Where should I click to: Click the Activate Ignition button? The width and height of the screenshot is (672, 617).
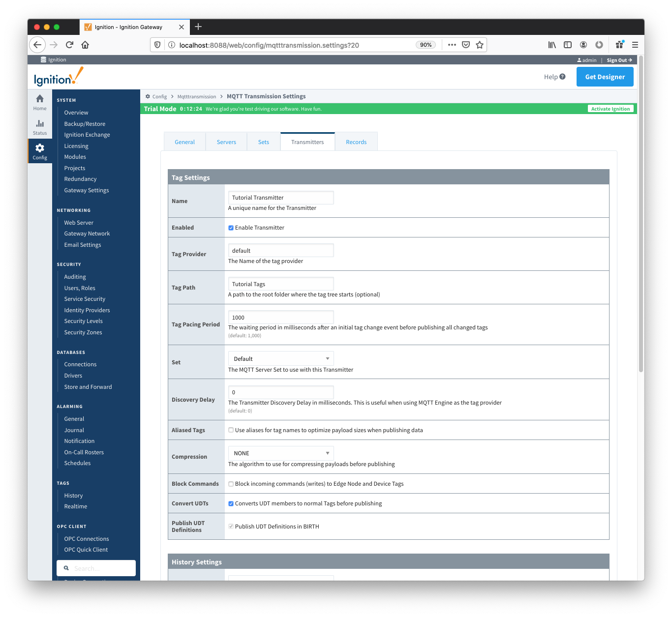click(x=611, y=109)
